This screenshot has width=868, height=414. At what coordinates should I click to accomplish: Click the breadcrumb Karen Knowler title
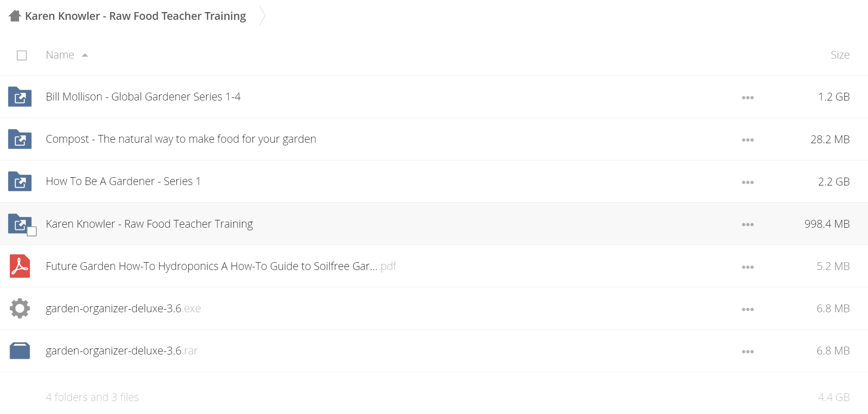[135, 16]
